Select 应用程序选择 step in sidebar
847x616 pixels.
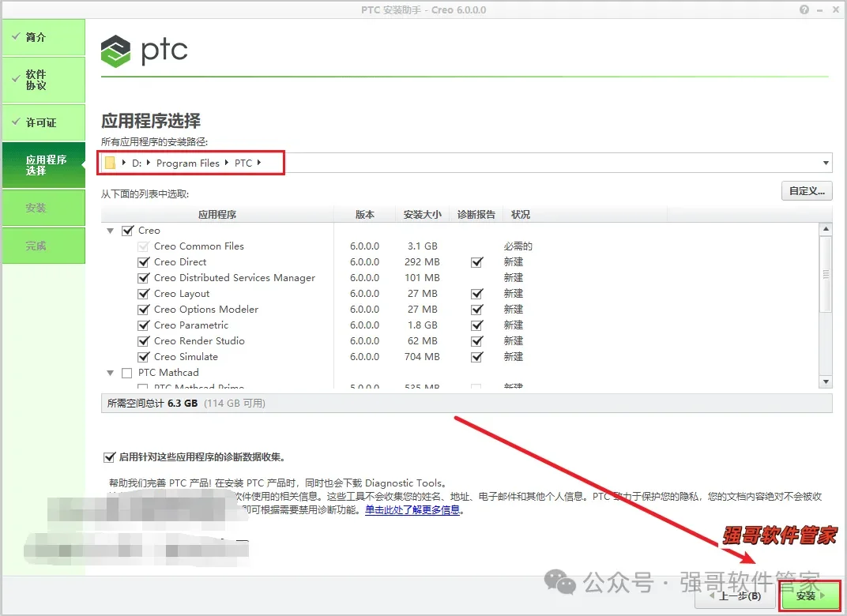point(43,165)
